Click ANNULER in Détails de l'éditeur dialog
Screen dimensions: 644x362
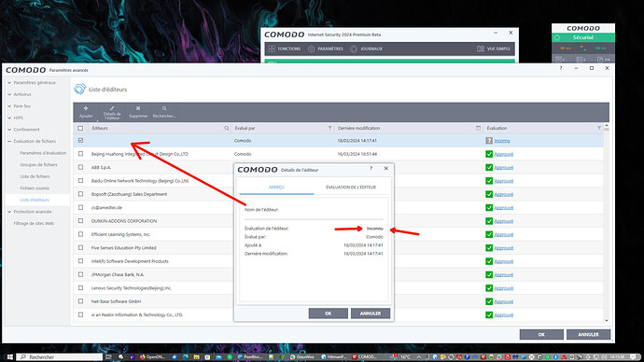371,313
